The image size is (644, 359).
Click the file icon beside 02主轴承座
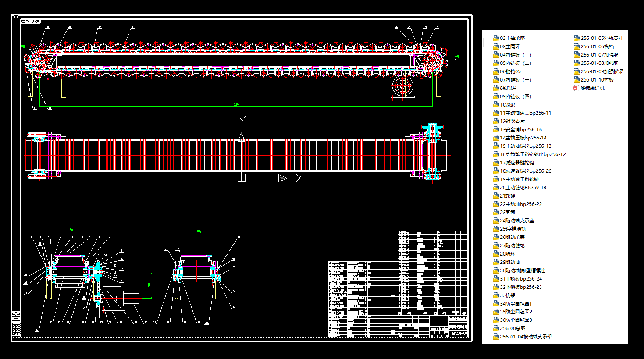[496, 38]
